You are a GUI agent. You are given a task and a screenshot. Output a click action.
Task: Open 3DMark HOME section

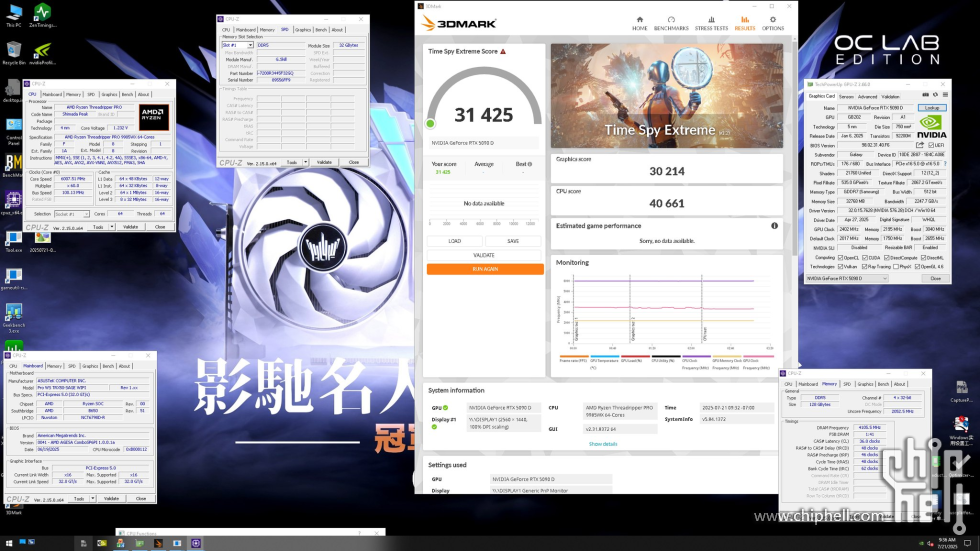(639, 23)
